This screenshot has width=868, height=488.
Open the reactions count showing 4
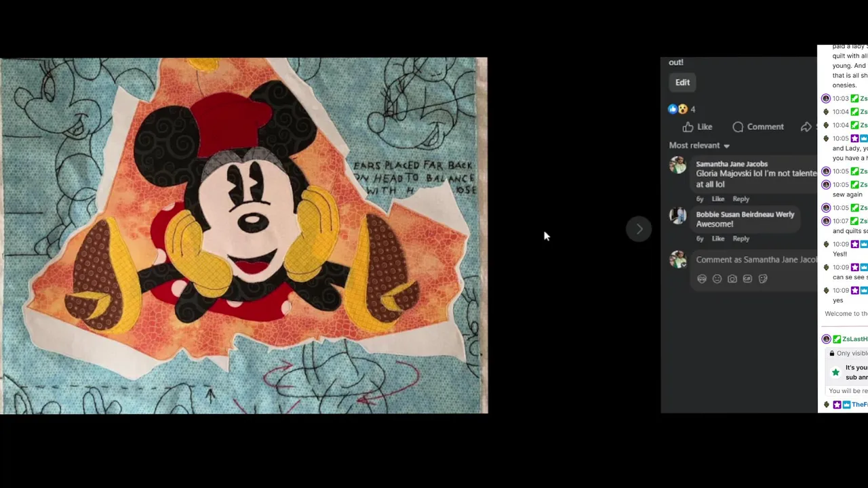692,109
